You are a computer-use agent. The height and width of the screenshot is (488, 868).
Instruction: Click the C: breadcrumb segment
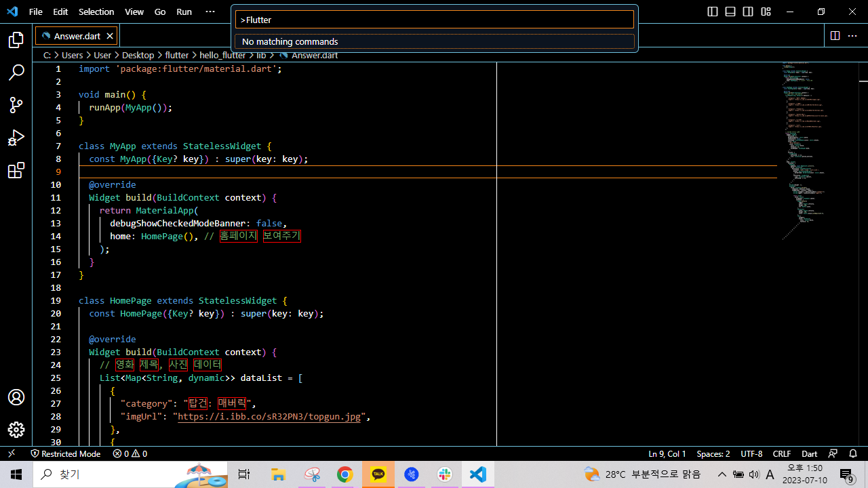pos(47,55)
